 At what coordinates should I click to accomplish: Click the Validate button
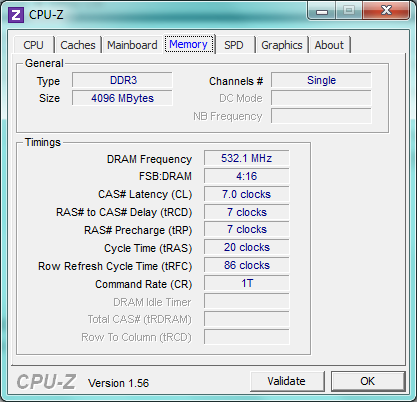pyautogui.click(x=287, y=381)
